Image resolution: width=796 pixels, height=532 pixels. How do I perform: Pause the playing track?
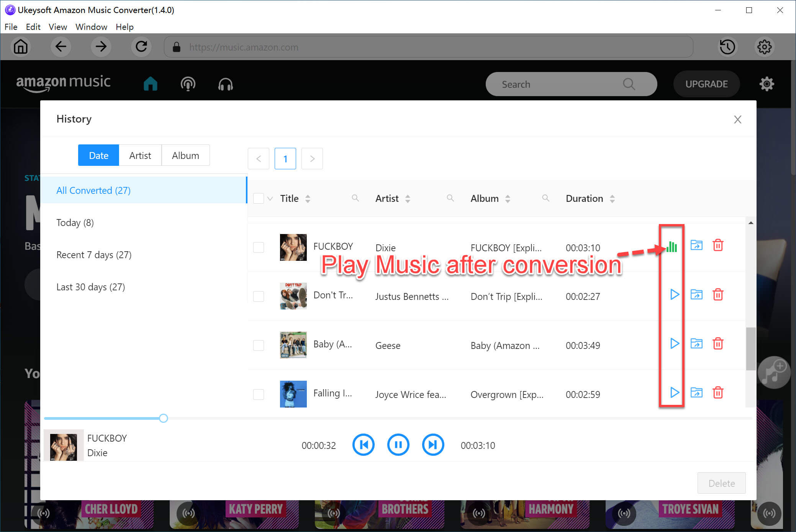[x=398, y=445]
